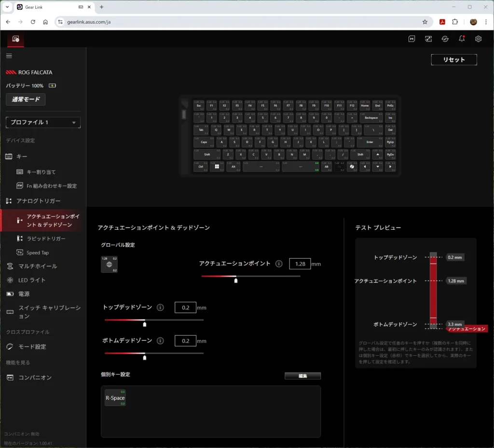Click the トップデッドゾーン value input field
494x448 pixels.
point(185,308)
